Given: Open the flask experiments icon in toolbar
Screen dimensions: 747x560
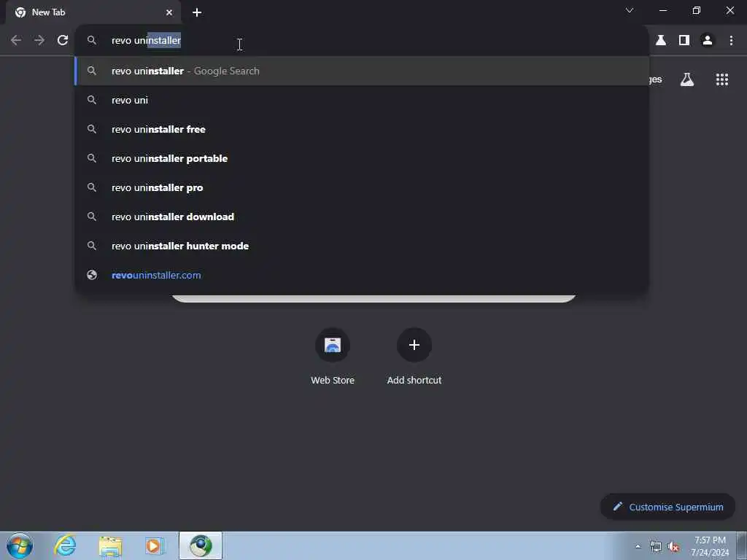Looking at the screenshot, I should pyautogui.click(x=661, y=41).
